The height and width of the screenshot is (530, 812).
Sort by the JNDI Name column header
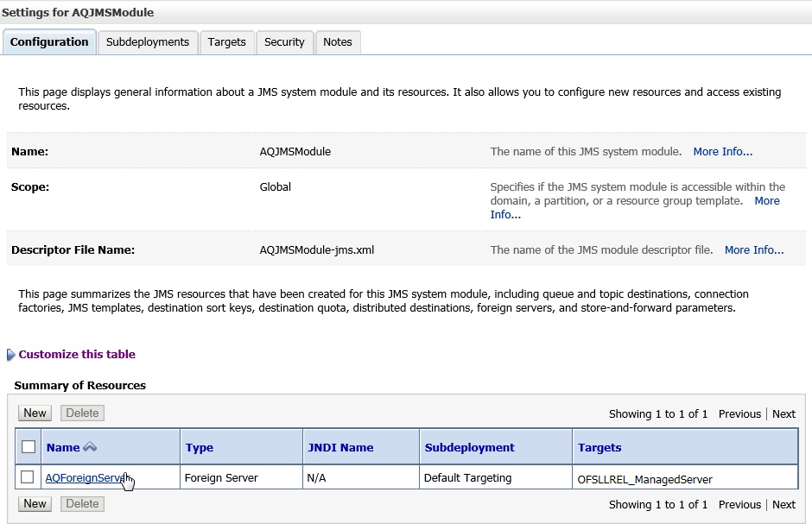[340, 448]
